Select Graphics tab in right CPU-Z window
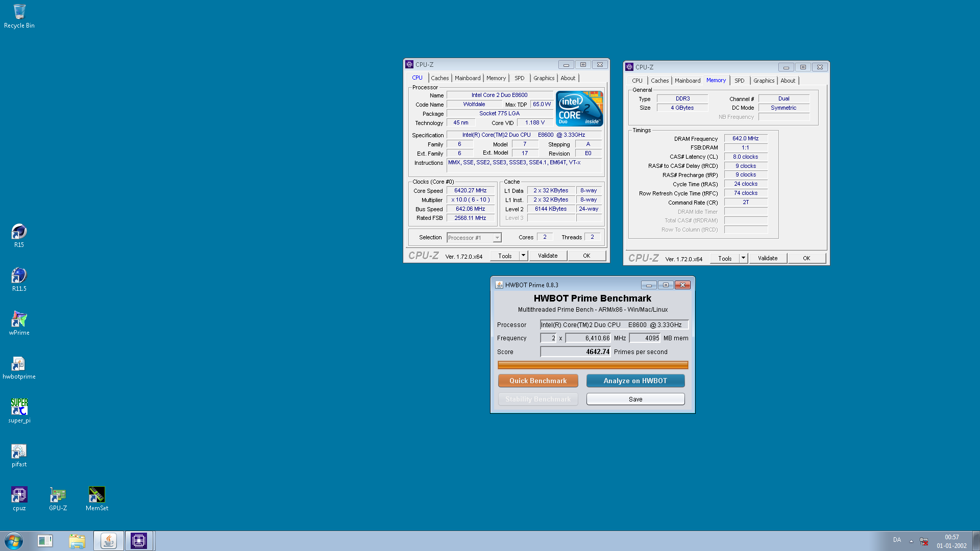This screenshot has height=551, width=980. click(764, 81)
